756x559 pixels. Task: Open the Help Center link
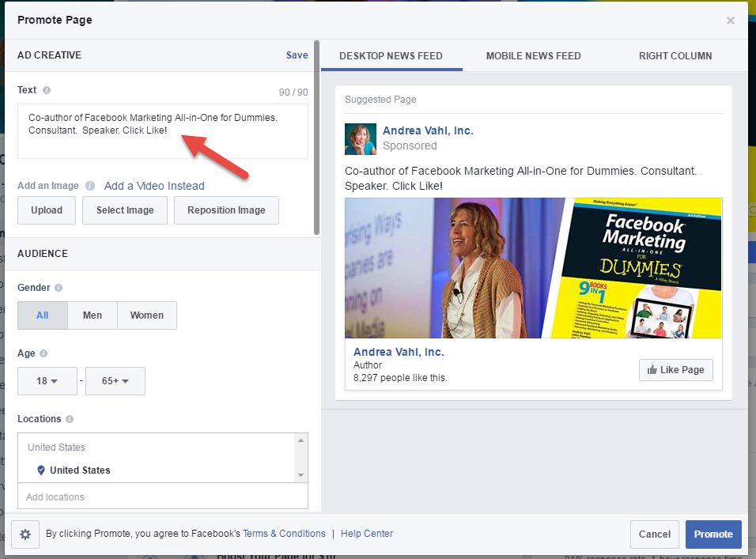point(367,534)
